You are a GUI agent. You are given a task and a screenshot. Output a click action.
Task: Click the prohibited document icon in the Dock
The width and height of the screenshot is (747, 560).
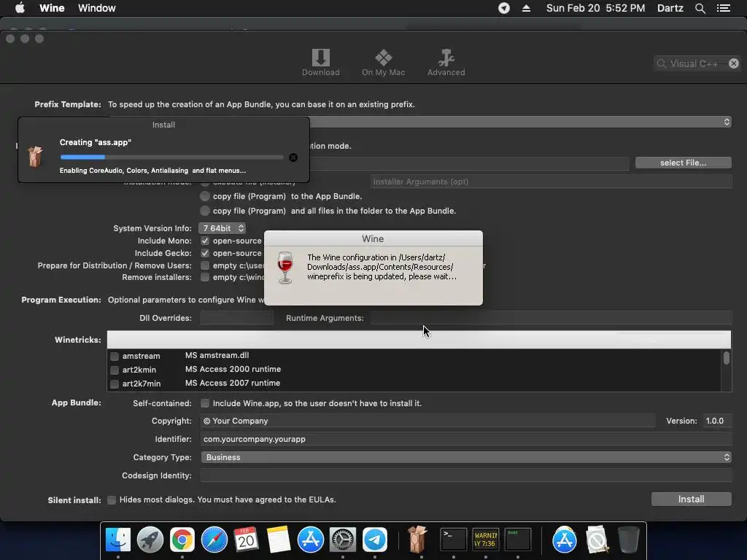pos(597,540)
